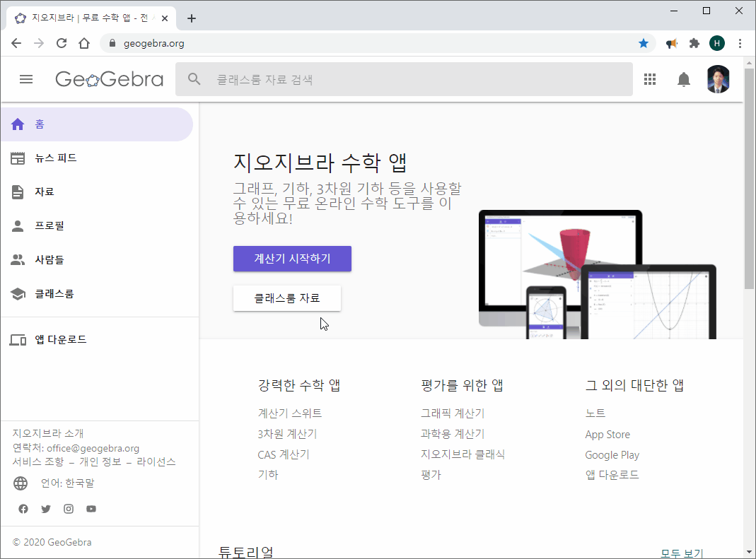Screen dimensions: 756x559
Task: Click the bookmark star icon
Action: point(643,43)
